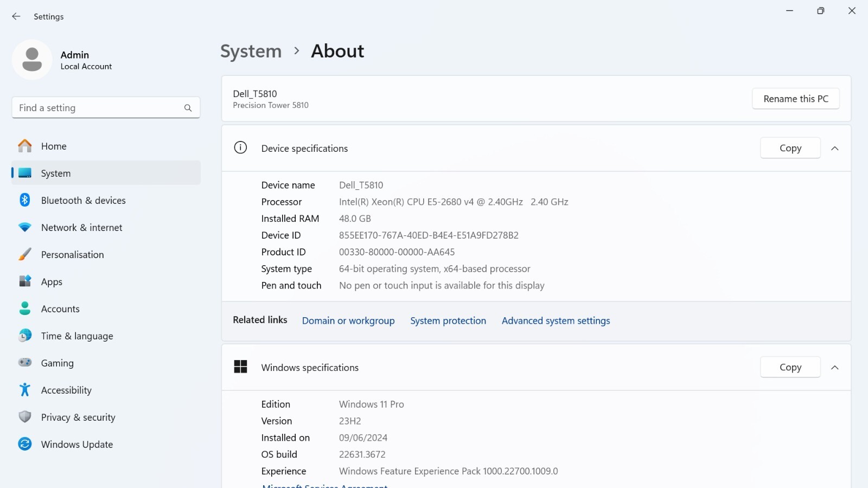Click the back arrow icon
The height and width of the screenshot is (488, 868).
16,17
